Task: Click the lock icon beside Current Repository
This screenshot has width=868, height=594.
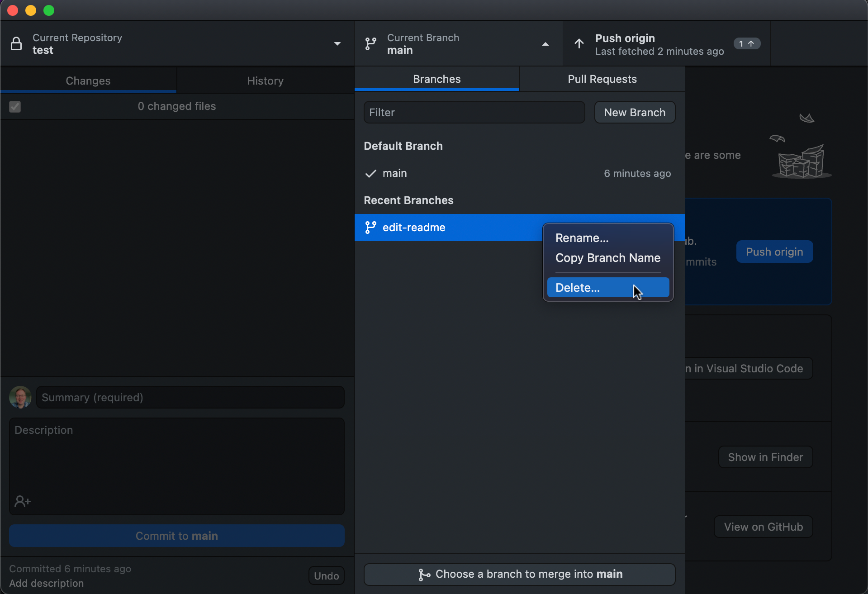Action: [x=16, y=43]
